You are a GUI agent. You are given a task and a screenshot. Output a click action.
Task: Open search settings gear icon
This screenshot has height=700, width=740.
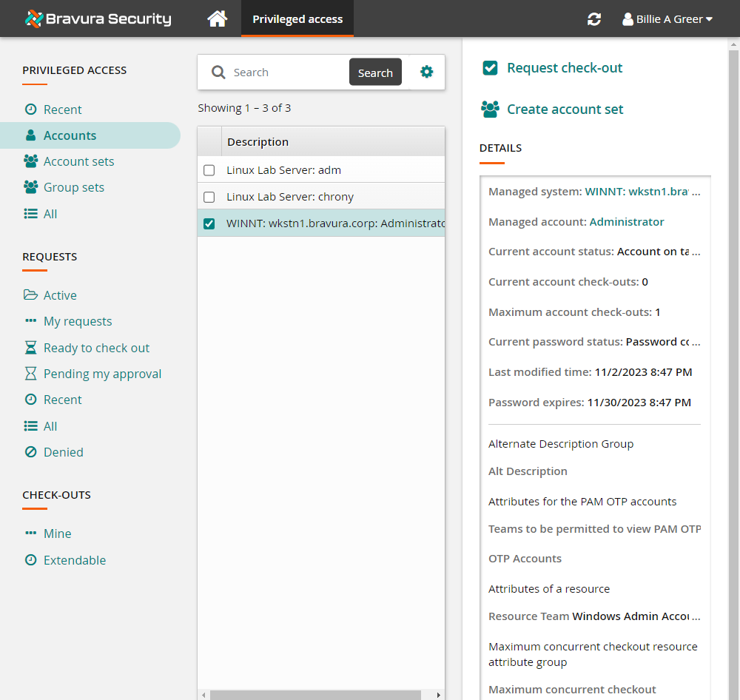pyautogui.click(x=426, y=72)
